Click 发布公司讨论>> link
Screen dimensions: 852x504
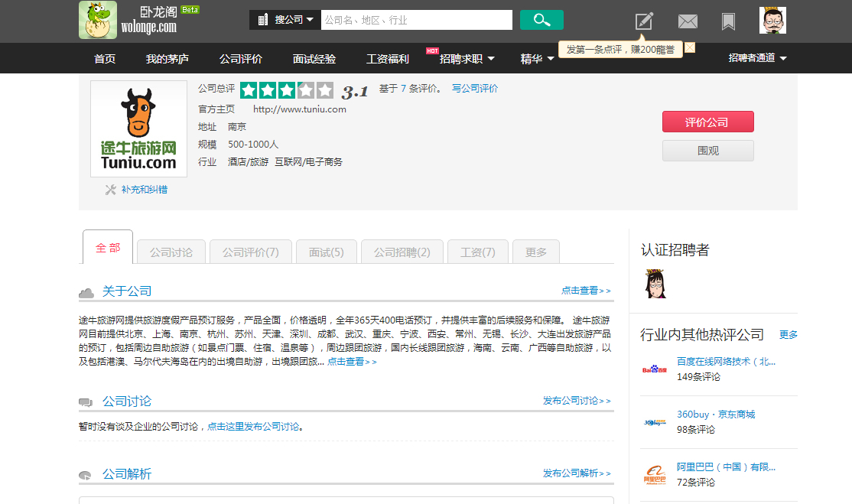point(577,400)
